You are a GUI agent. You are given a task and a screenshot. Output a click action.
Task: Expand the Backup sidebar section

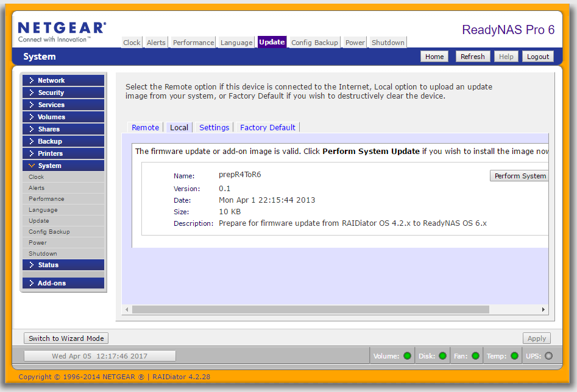63,141
